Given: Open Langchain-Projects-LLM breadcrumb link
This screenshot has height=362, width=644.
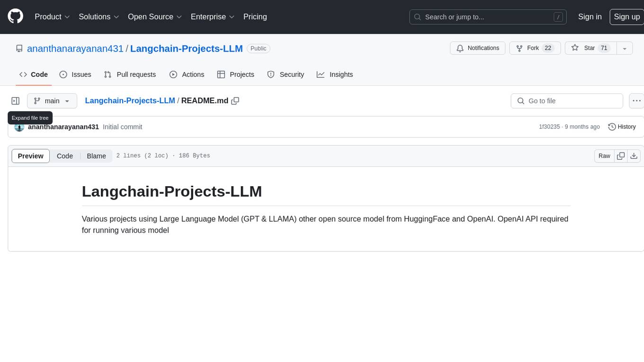Looking at the screenshot, I should click(130, 100).
